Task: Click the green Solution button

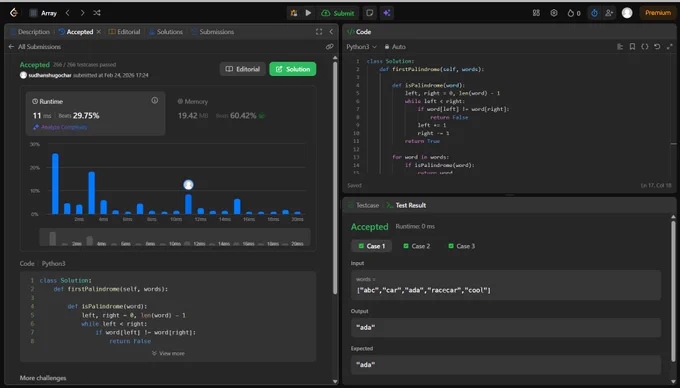Action: [x=293, y=69]
